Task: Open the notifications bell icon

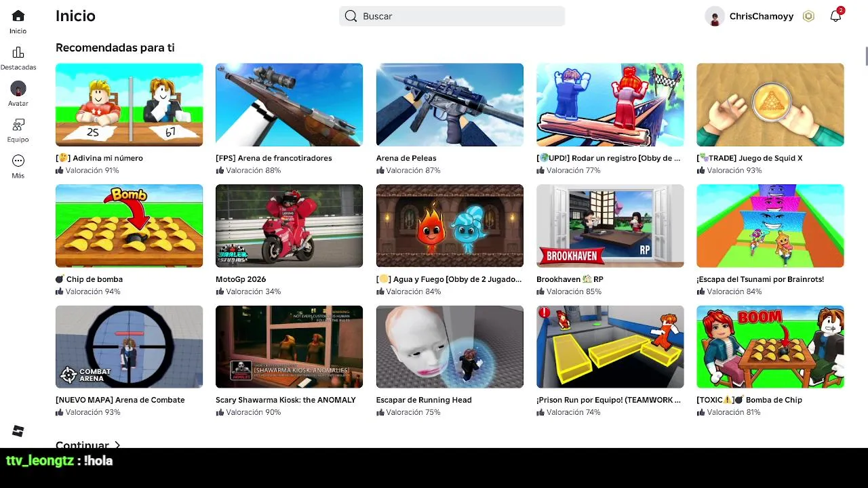Action: click(835, 16)
